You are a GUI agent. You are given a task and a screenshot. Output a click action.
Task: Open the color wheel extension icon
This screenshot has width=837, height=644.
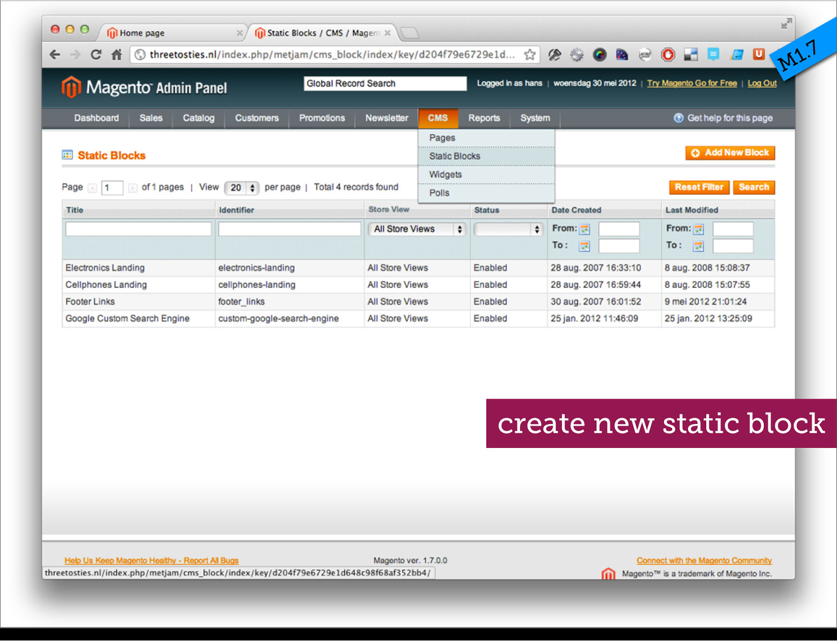click(x=600, y=54)
